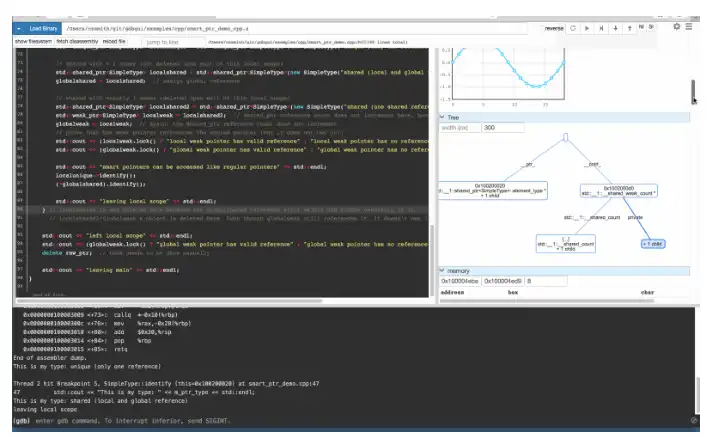Screen dimensions: 708x437
Task: Click the right panel vertical scrollbar handle
Action: (x=694, y=92)
